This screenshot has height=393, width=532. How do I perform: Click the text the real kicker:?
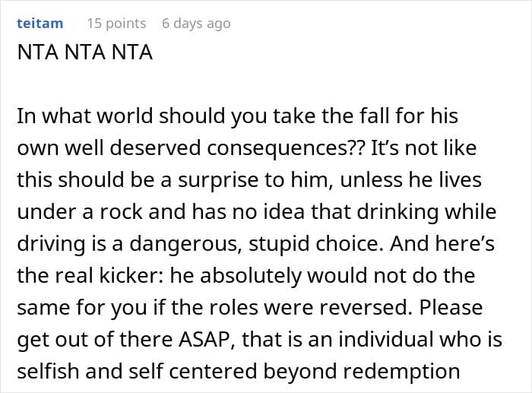coord(90,275)
